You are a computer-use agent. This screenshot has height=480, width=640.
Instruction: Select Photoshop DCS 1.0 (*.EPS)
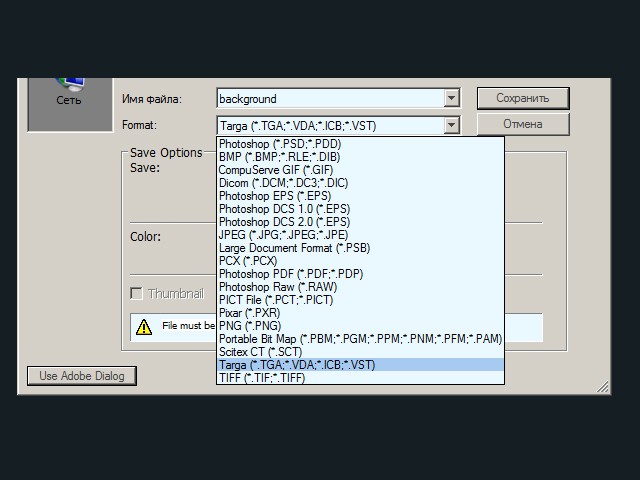[360, 209]
